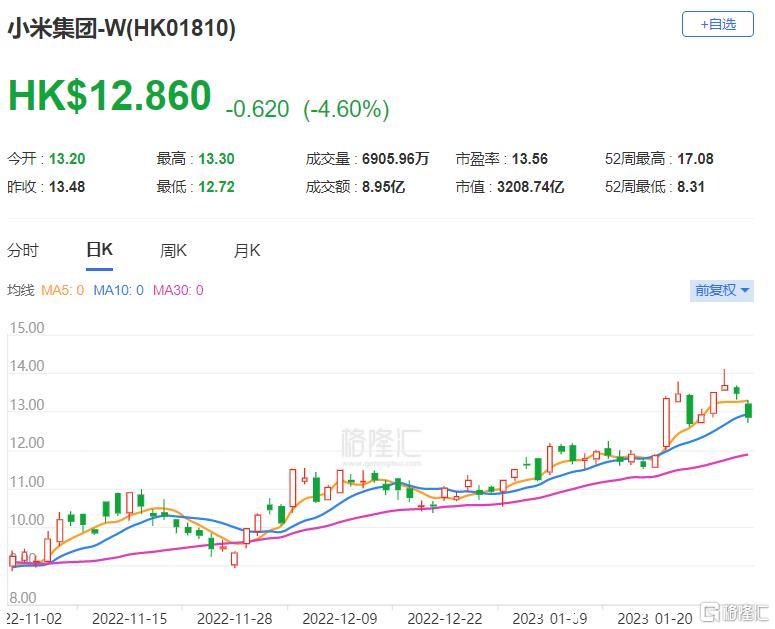
Task: Click the price change -0.620 value
Action: [x=257, y=109]
